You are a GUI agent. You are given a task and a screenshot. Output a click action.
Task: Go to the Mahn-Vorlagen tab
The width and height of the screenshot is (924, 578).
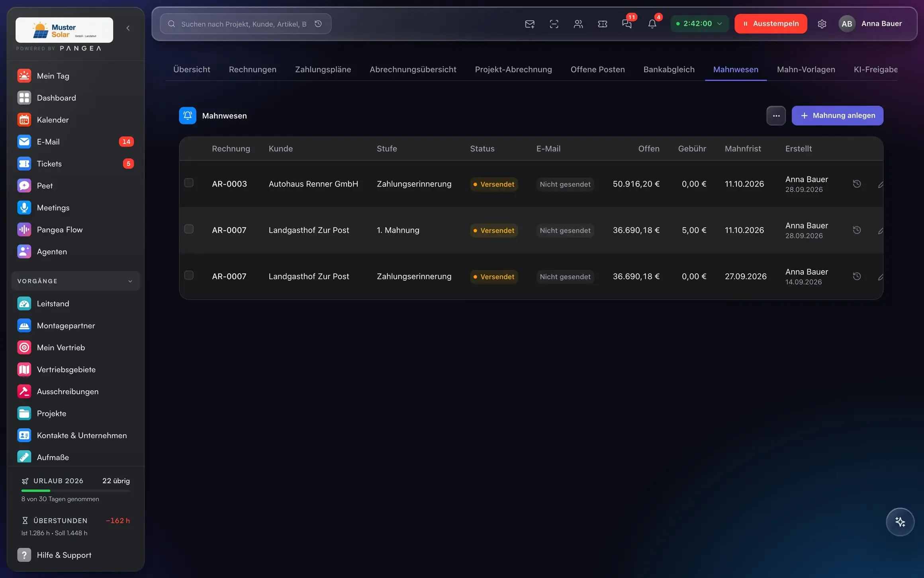(x=806, y=69)
